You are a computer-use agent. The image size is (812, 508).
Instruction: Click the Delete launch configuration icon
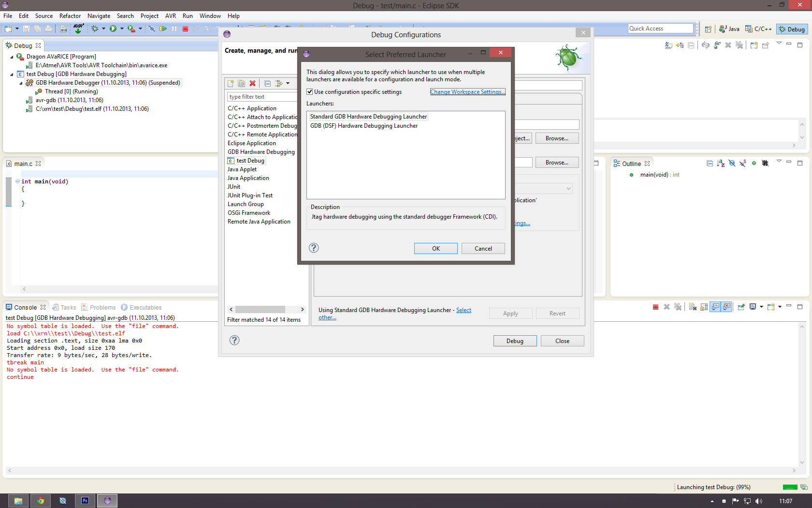252,83
